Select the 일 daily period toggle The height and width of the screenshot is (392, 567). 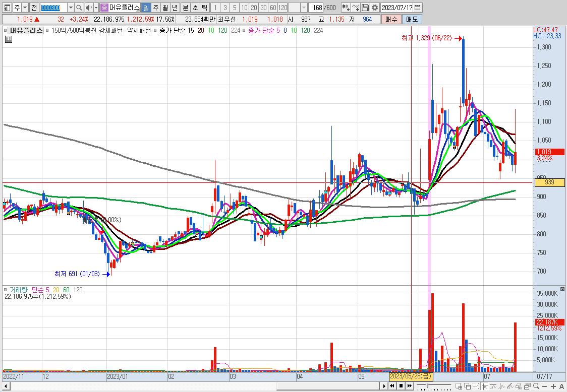(146, 7)
